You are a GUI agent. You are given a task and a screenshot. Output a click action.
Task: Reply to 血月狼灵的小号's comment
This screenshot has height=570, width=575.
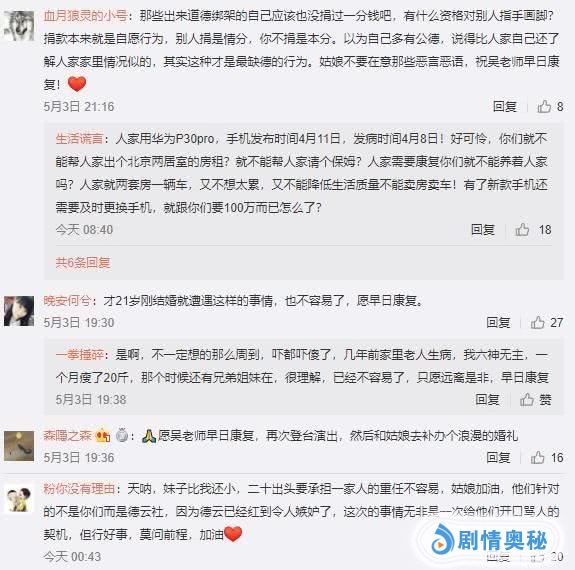[505, 107]
